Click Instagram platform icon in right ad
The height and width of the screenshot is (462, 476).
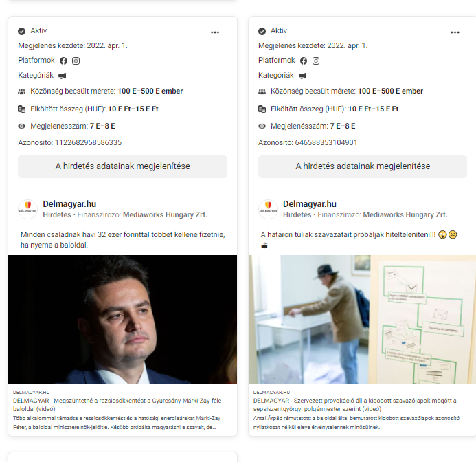tap(316, 60)
